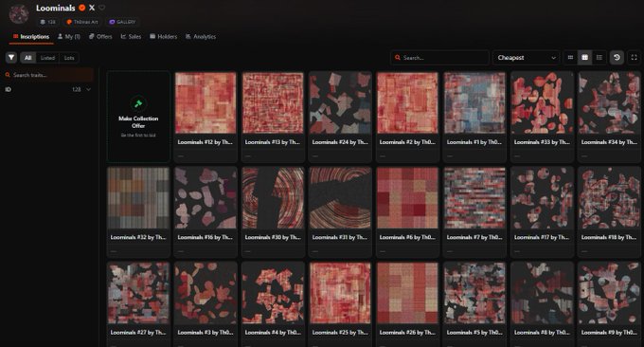Open Loominals #27 thumbnail
The image size is (644, 347).
click(x=138, y=293)
